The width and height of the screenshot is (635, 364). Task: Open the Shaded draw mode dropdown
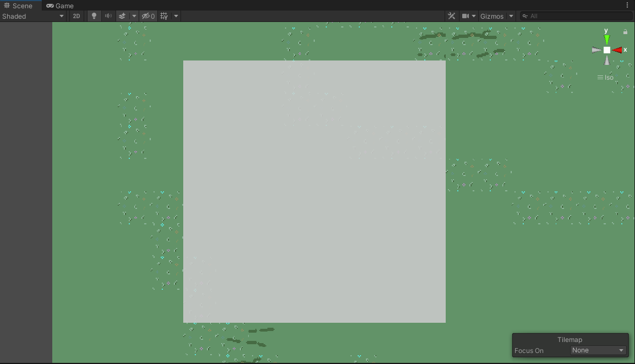[34, 16]
